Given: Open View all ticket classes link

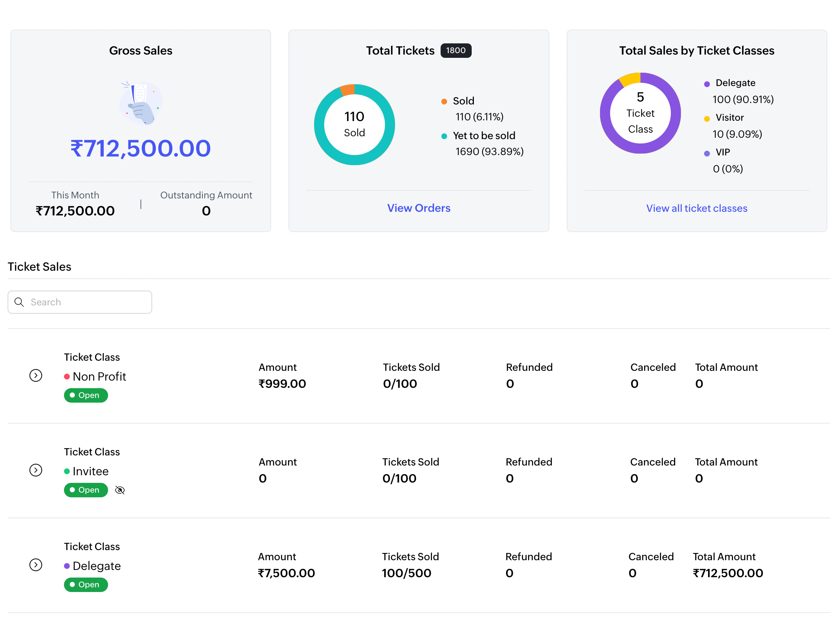Looking at the screenshot, I should coord(696,208).
